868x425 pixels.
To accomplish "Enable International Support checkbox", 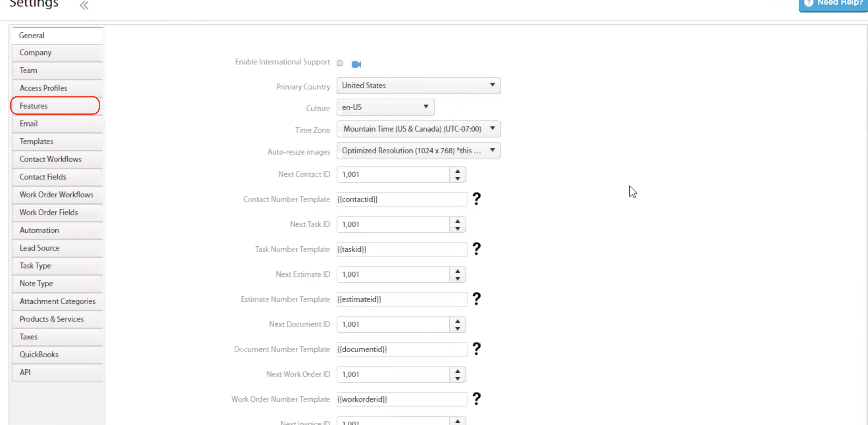I will pyautogui.click(x=340, y=63).
